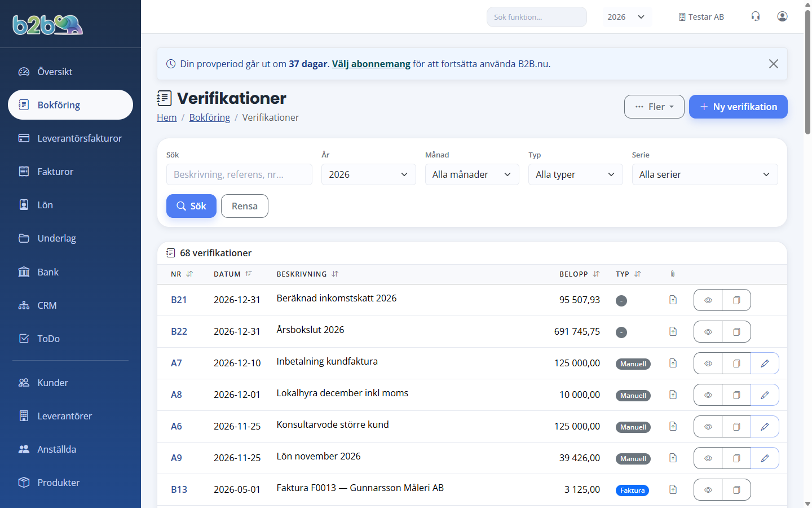View verification A8 with eye icon

[x=708, y=395]
